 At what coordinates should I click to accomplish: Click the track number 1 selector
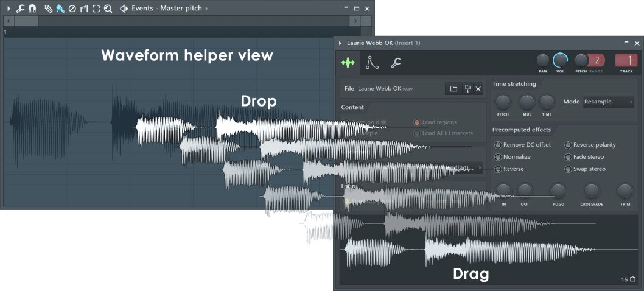(626, 60)
